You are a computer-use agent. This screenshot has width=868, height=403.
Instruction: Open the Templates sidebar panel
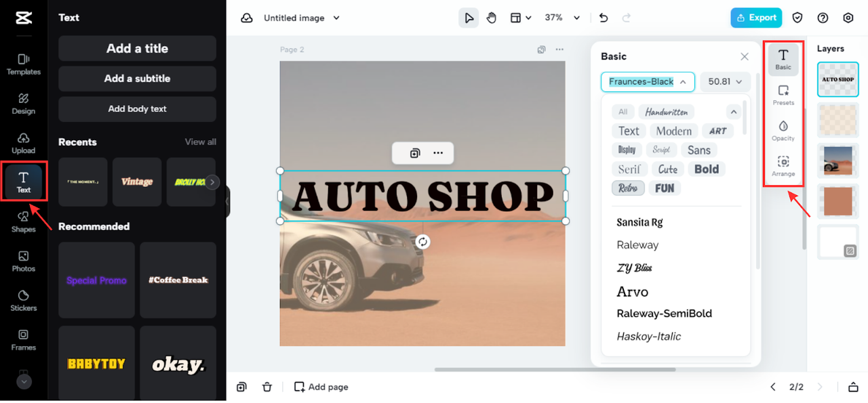point(24,64)
